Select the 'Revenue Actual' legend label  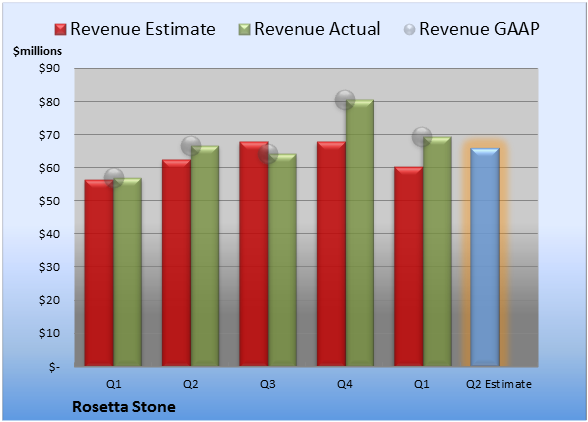click(x=317, y=29)
